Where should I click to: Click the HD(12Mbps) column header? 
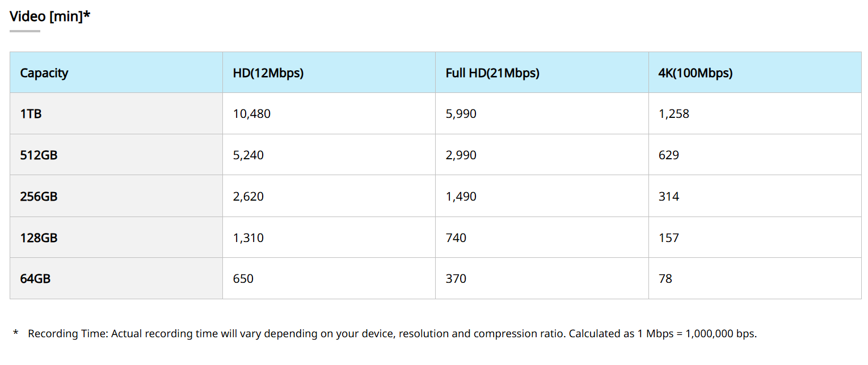[268, 73]
